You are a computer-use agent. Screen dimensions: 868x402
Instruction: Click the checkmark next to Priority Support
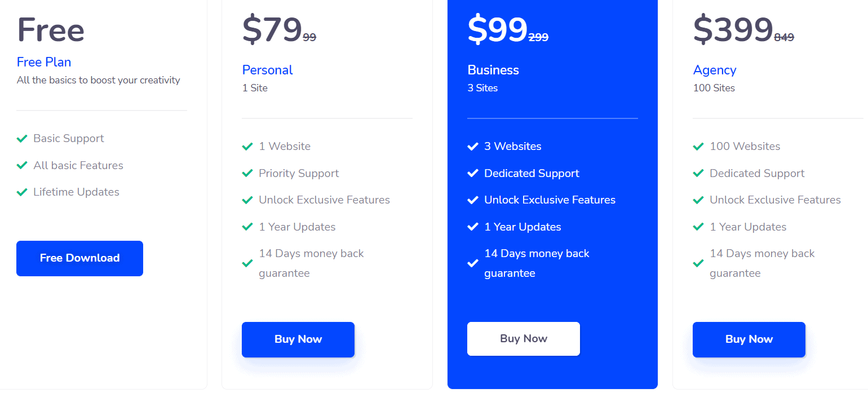pos(247,173)
